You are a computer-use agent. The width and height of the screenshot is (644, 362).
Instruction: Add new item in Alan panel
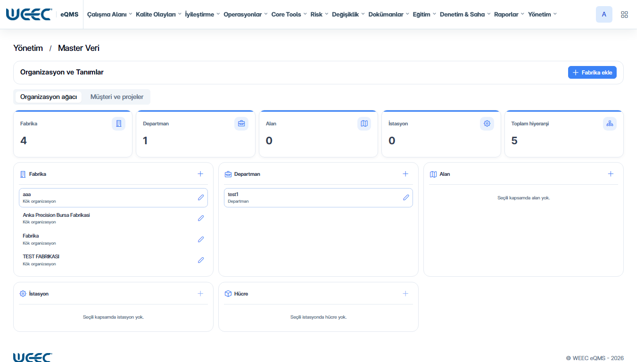611,174
